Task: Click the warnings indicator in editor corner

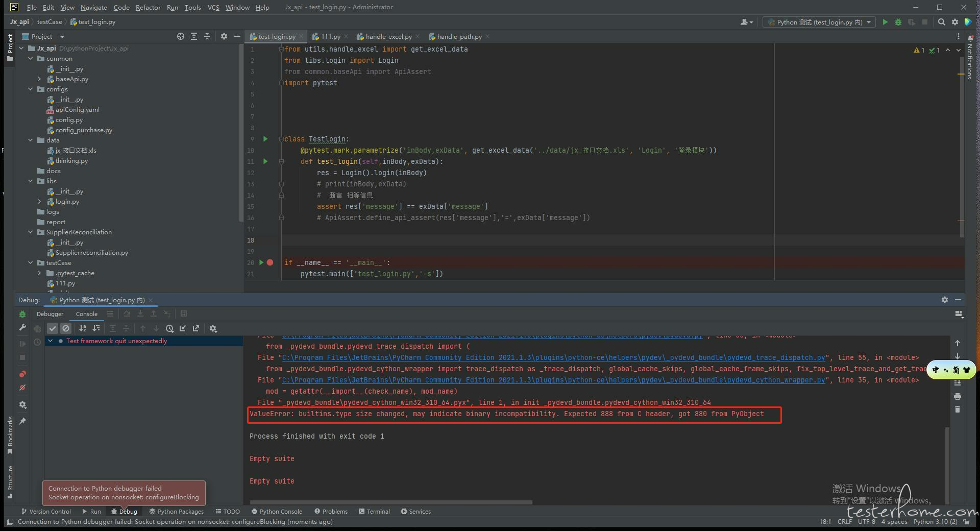Action: pyautogui.click(x=919, y=50)
